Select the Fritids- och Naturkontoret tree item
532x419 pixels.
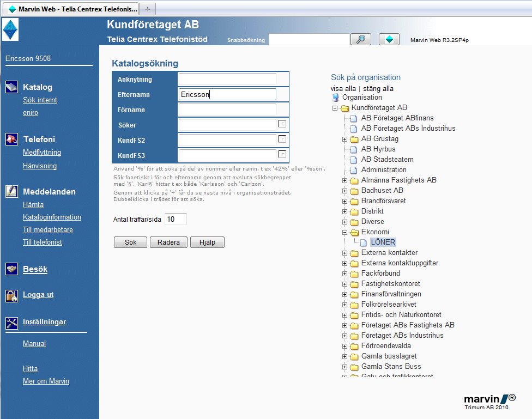pos(401,315)
